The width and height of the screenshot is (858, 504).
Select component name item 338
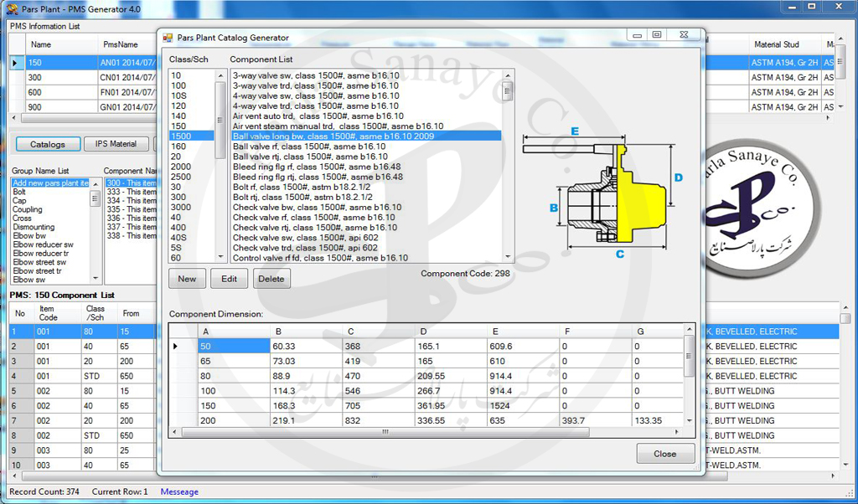tap(132, 235)
